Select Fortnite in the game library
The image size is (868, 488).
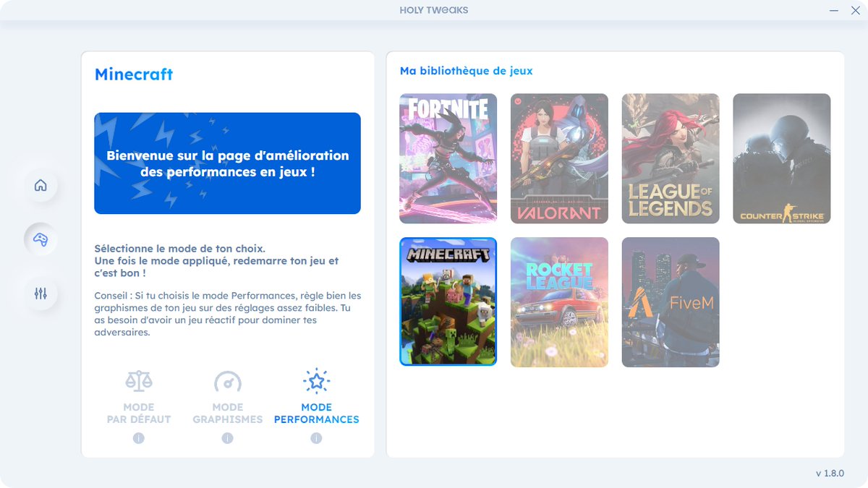[x=448, y=158]
